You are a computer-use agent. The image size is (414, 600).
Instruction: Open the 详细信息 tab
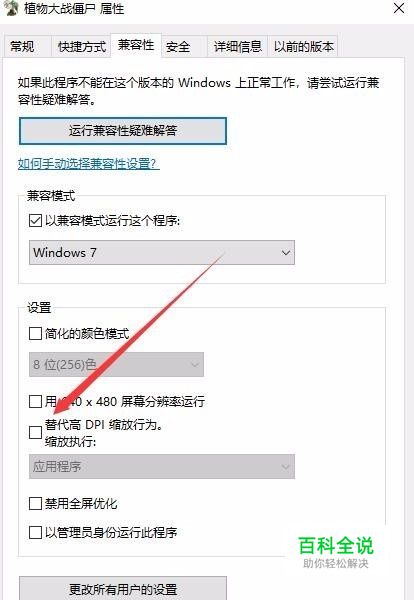237,47
